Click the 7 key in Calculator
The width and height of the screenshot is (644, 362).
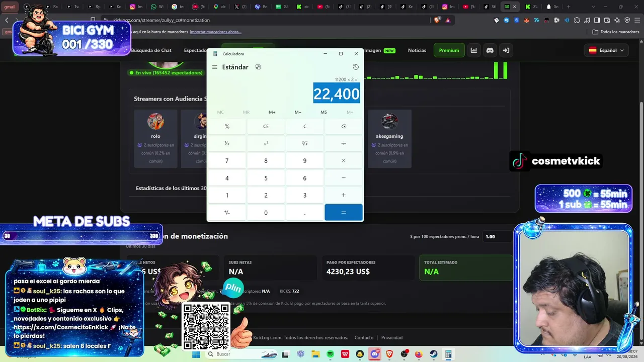(x=227, y=160)
